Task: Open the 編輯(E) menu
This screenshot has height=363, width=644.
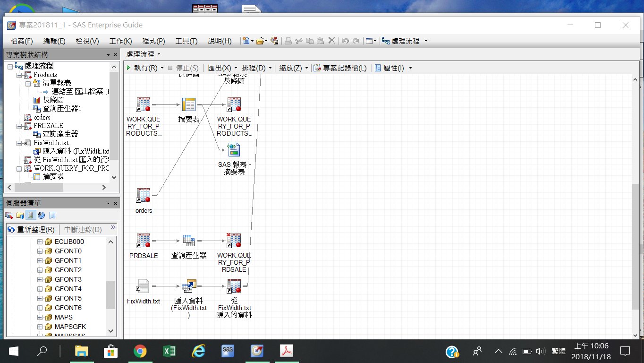Action: pyautogui.click(x=54, y=41)
